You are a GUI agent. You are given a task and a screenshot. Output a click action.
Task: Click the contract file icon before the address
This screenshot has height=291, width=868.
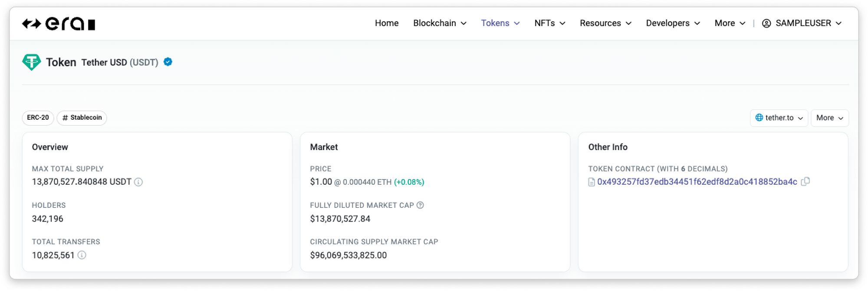[591, 182]
